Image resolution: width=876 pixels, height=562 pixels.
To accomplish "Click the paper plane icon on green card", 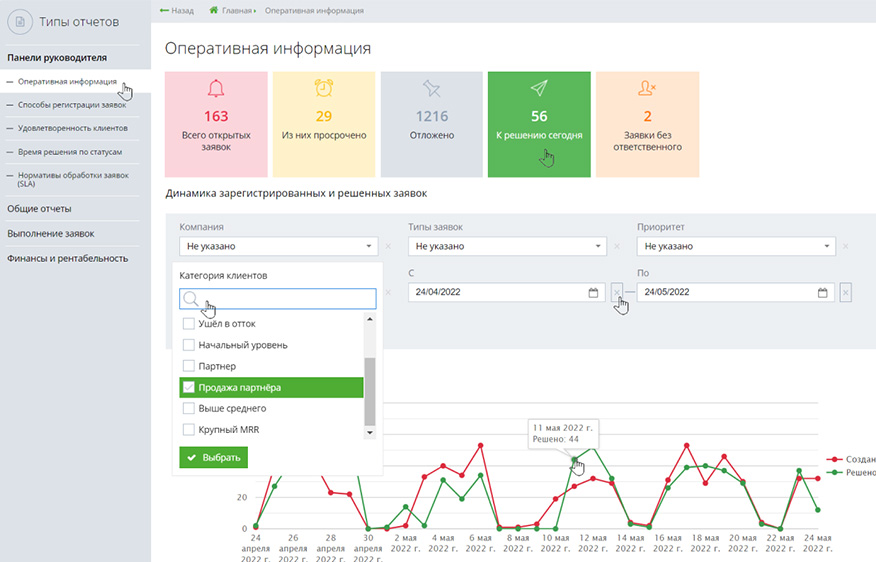I will click(539, 88).
